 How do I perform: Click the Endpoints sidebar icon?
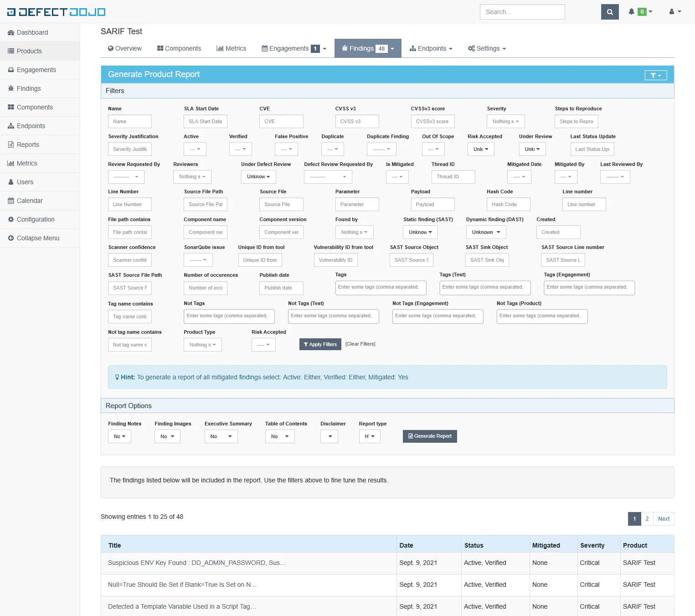(x=10, y=126)
